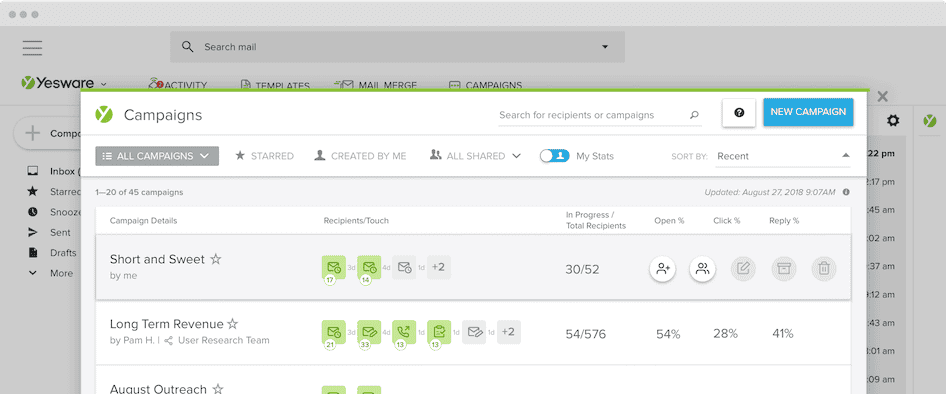Open the Starred folder in Gmail
The height and width of the screenshot is (394, 946).
point(54,192)
